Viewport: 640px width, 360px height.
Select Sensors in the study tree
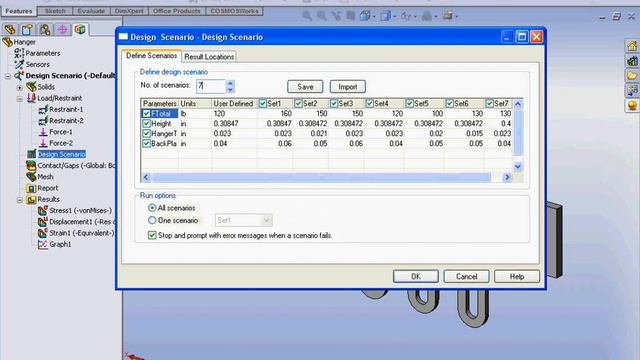pyautogui.click(x=38, y=64)
